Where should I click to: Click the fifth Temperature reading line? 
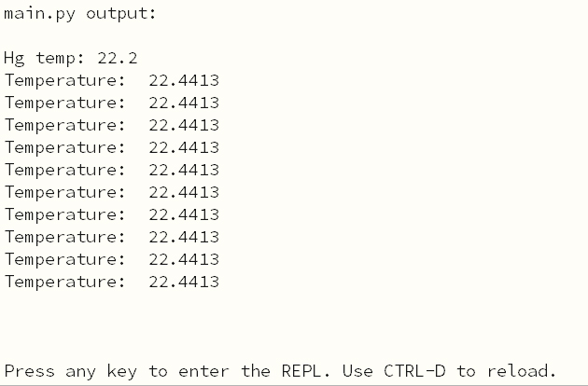click(112, 170)
